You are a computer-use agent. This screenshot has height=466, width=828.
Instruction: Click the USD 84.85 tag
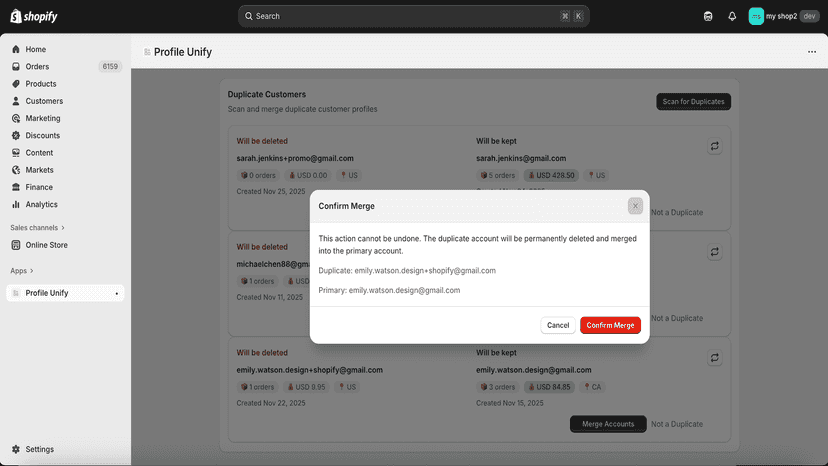(x=549, y=387)
